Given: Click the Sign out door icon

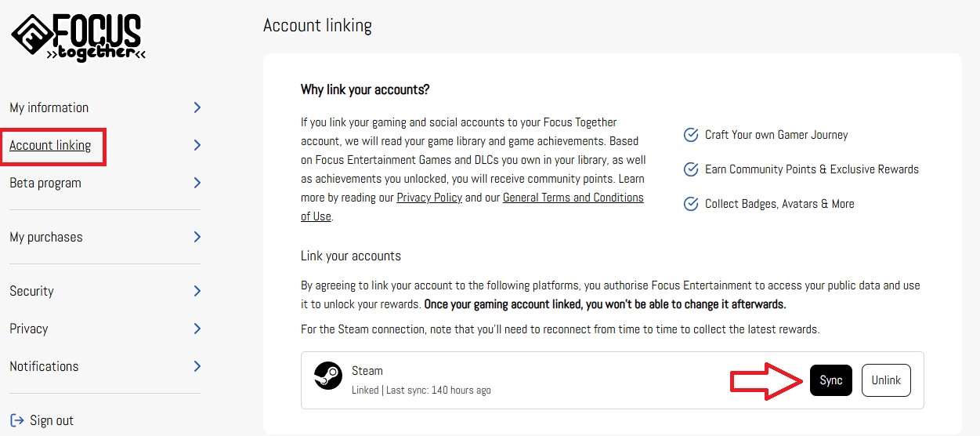Looking at the screenshot, I should coord(17,420).
